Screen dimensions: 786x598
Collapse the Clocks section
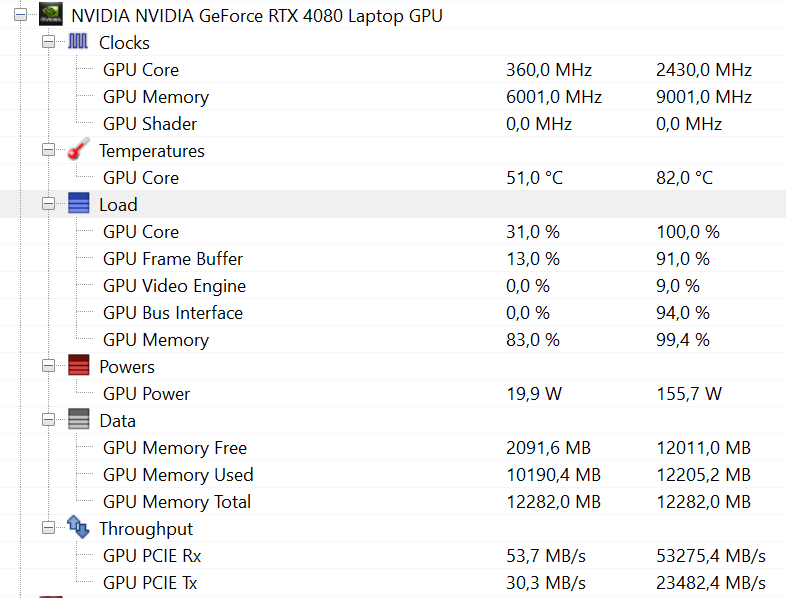[x=49, y=42]
